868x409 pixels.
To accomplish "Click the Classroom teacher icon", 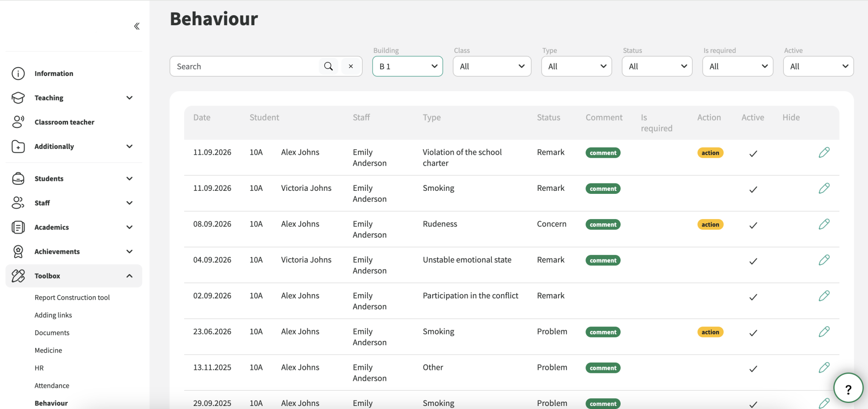I will point(18,122).
